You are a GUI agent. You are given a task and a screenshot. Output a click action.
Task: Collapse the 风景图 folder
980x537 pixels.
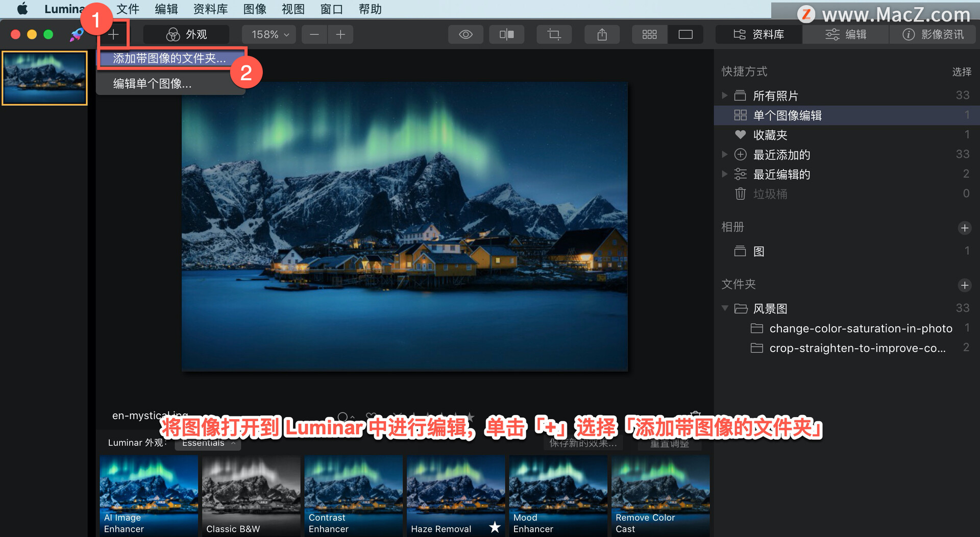(x=724, y=308)
